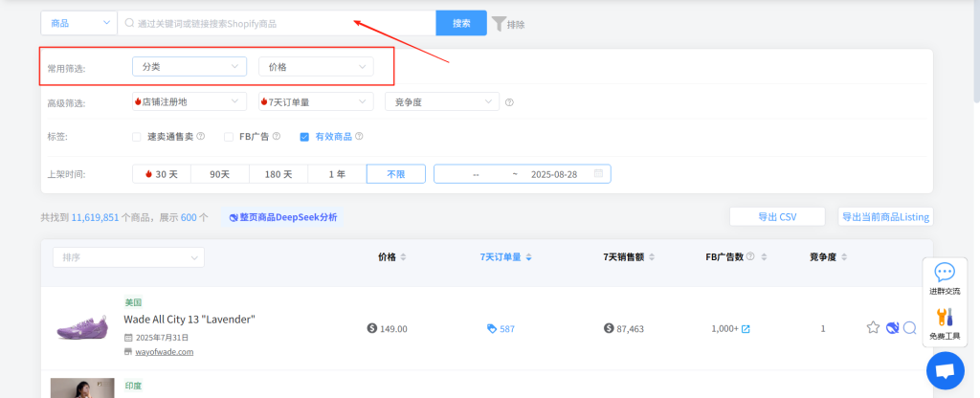Select the 1 年 listing time option
This screenshot has height=398, width=980.
[x=337, y=174]
